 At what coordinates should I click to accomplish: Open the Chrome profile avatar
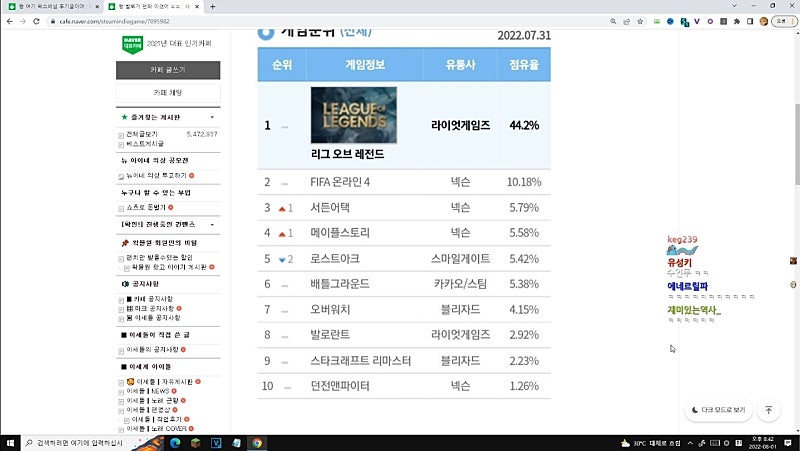(x=764, y=21)
